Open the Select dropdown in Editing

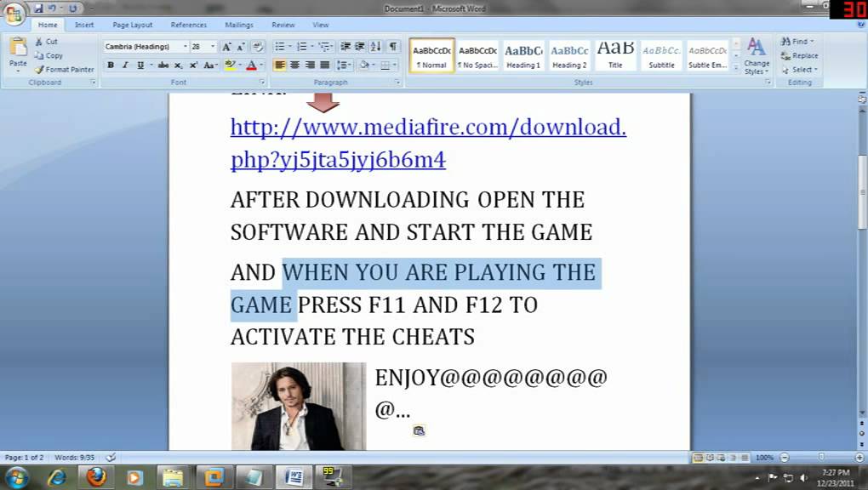pos(799,70)
